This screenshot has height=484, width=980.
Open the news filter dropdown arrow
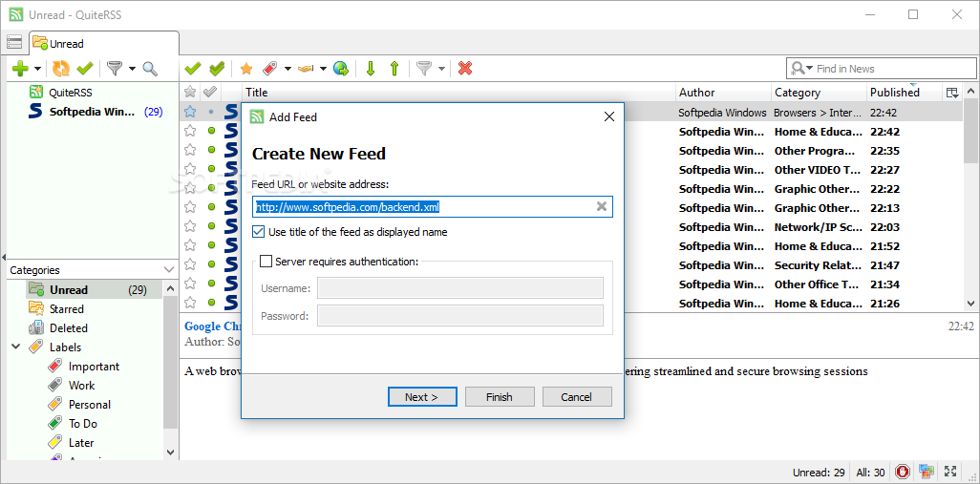[442, 70]
